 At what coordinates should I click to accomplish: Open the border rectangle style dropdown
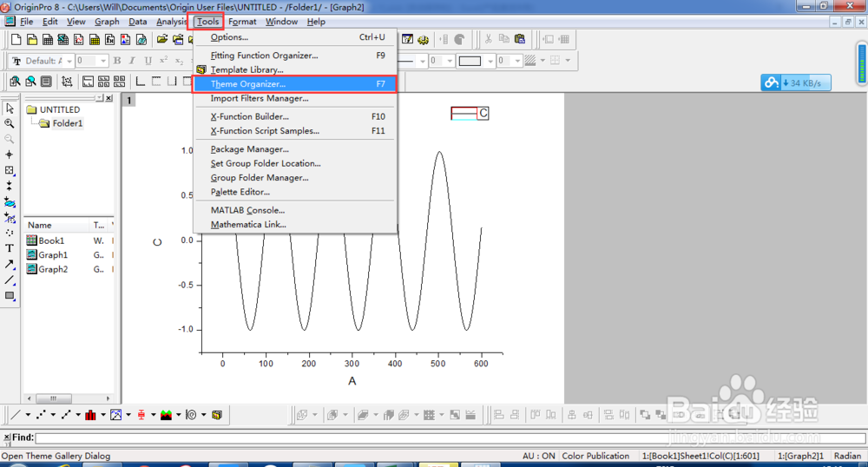coord(490,61)
